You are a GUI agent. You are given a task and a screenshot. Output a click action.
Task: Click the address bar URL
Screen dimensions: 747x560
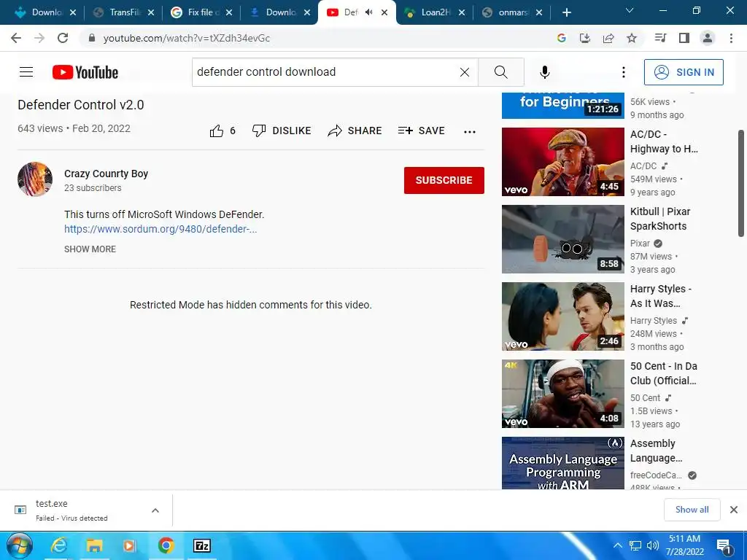(x=186, y=38)
